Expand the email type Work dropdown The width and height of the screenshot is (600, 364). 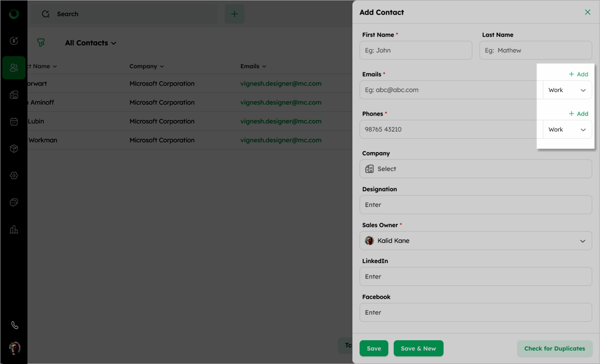[567, 90]
